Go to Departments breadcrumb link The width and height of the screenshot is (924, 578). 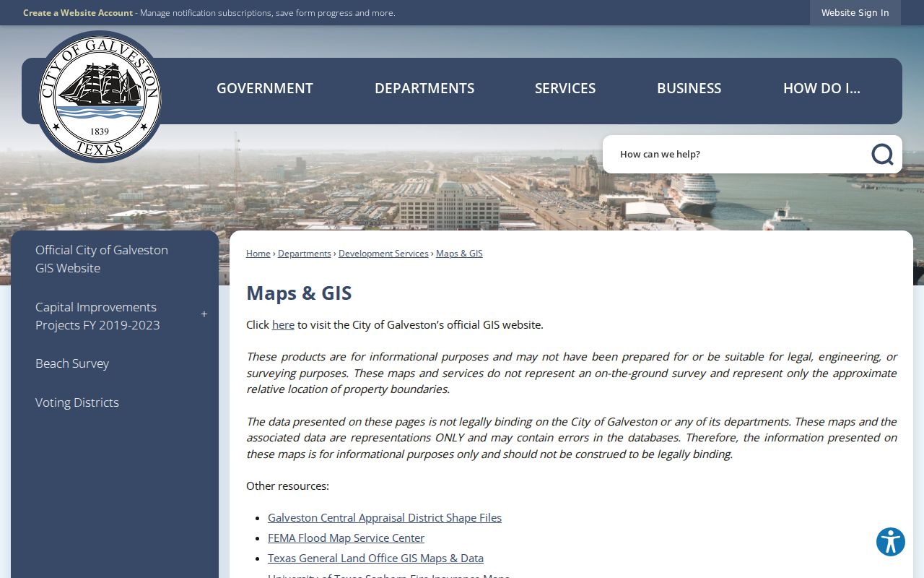304,254
